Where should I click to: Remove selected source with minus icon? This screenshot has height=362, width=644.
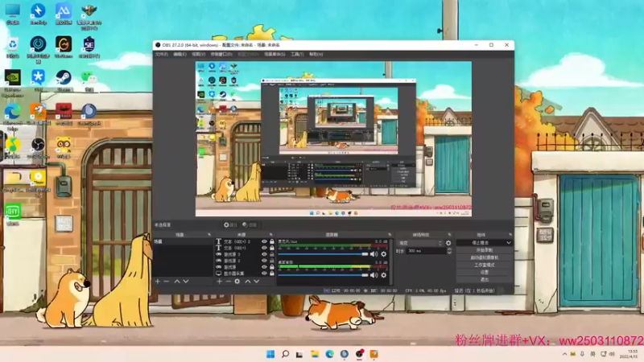[228, 282]
